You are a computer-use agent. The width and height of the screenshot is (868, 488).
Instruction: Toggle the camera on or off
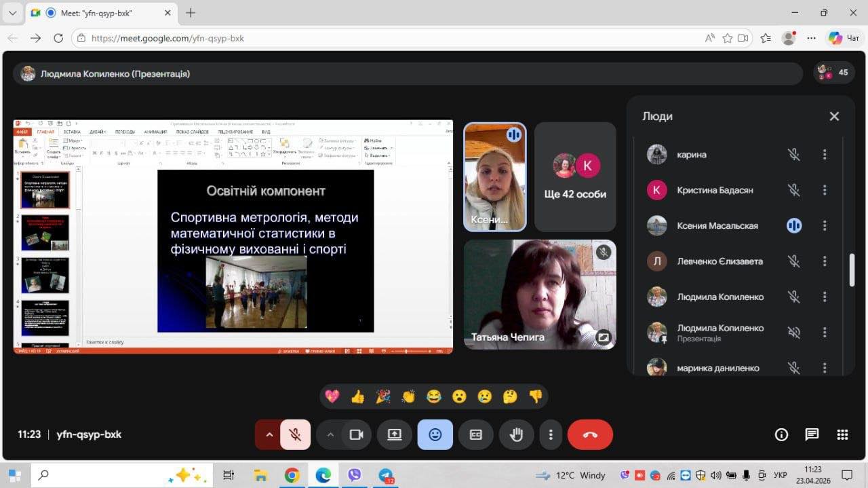[356, 435]
